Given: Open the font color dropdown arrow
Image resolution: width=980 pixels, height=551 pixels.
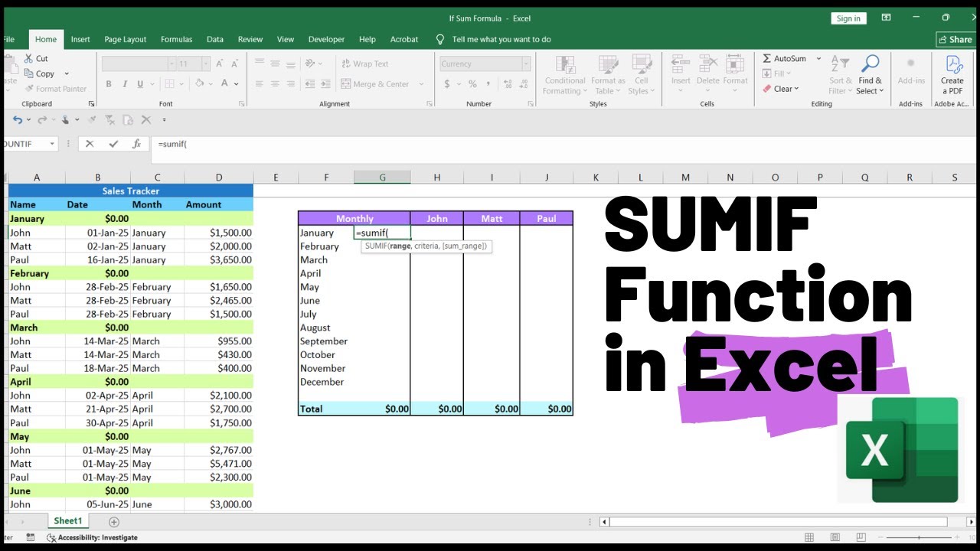Looking at the screenshot, I should 237,84.
